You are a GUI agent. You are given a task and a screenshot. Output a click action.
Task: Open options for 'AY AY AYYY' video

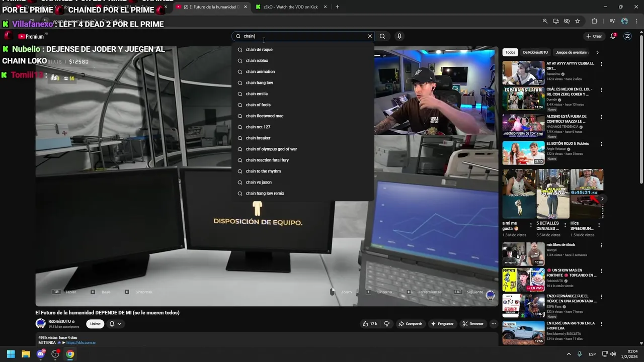pos(601,64)
